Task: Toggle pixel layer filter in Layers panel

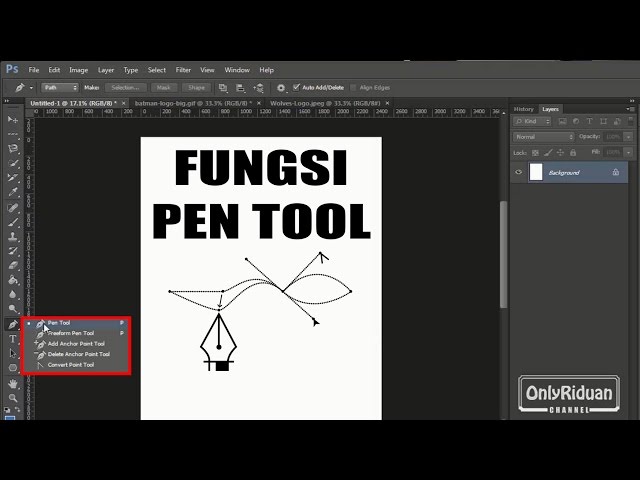Action: (x=562, y=121)
